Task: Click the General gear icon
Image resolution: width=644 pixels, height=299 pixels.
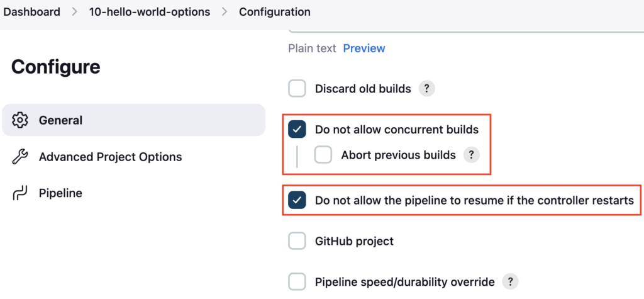Action: (x=19, y=120)
